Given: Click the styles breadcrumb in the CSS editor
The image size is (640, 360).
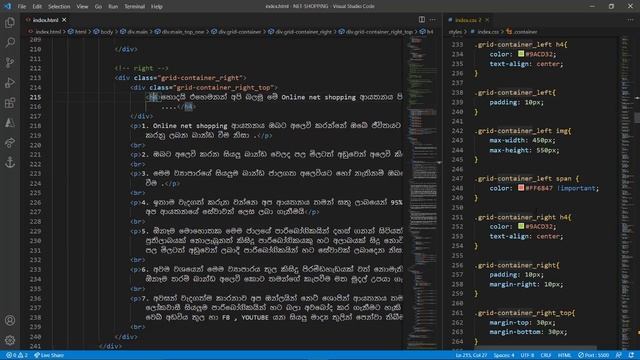Looking at the screenshot, I should click(x=455, y=31).
